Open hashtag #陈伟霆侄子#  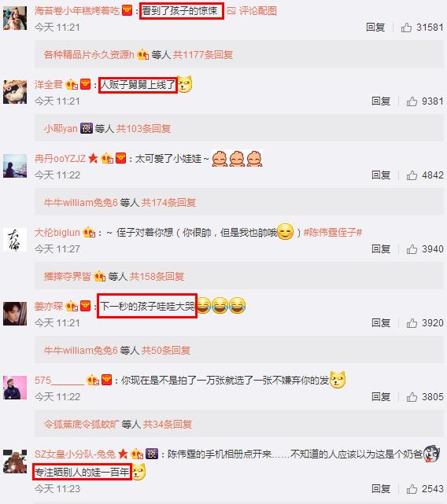click(x=333, y=232)
